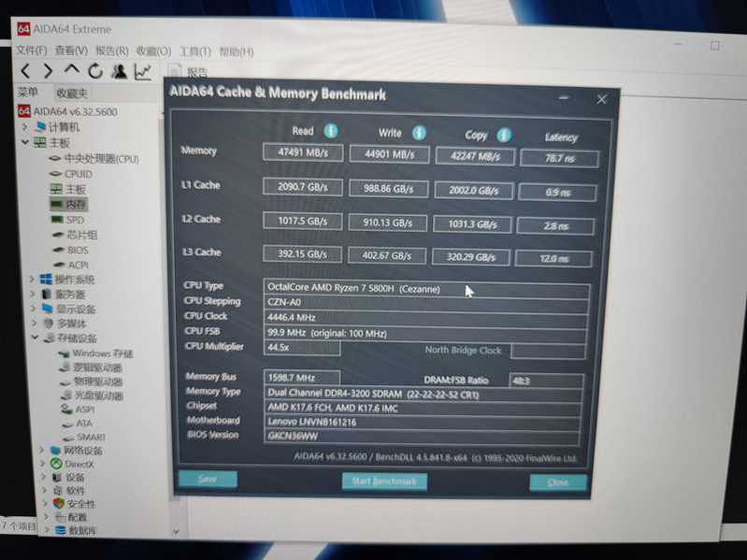Select the 芯片组 tree item
Viewport: 747px width, 560px height.
(x=81, y=235)
